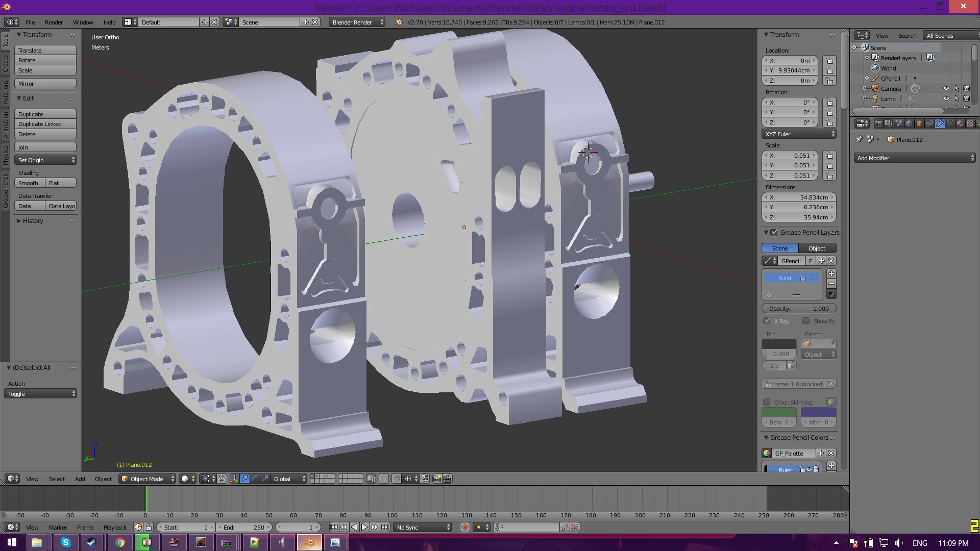Viewport: 980px width, 551px height.
Task: Click the OpenGL render image icon
Action: 437,479
